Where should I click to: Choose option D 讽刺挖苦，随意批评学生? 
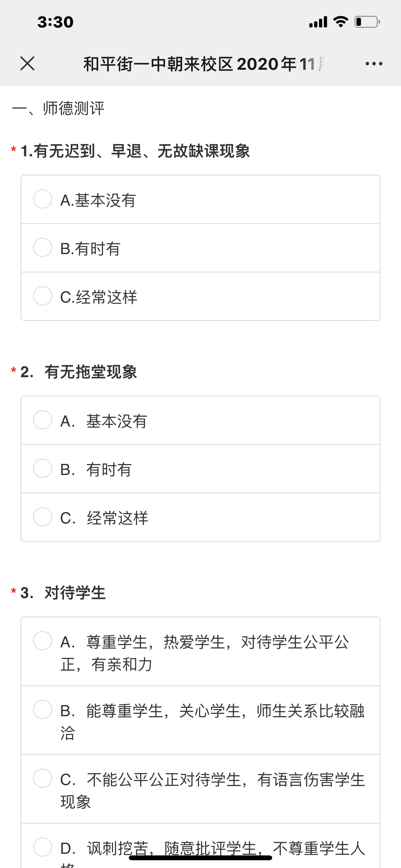click(43, 847)
